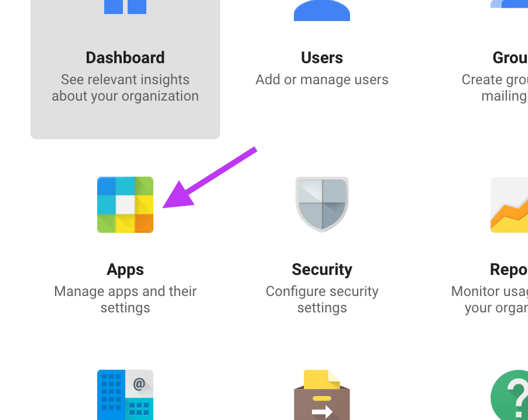Select 'Configure security settings' description
Viewport: 528px width, 420px height.
[322, 299]
